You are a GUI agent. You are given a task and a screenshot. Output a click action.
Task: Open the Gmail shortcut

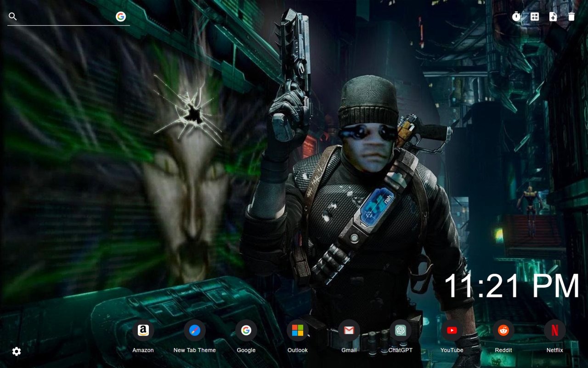349,330
